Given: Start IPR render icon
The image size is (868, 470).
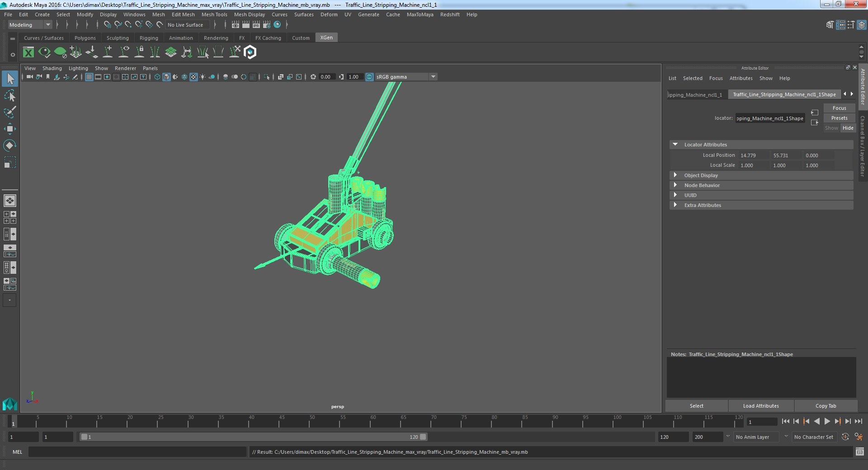Looking at the screenshot, I should (256, 25).
